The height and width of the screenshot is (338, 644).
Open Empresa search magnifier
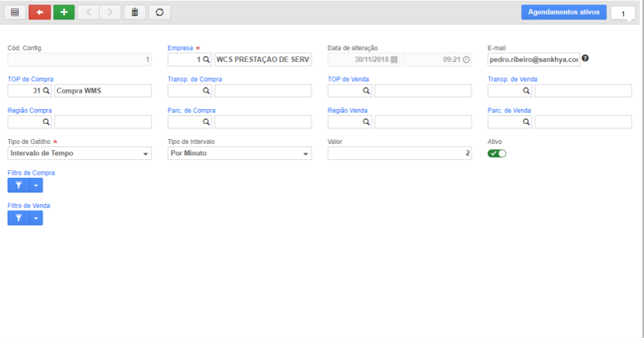pos(206,60)
